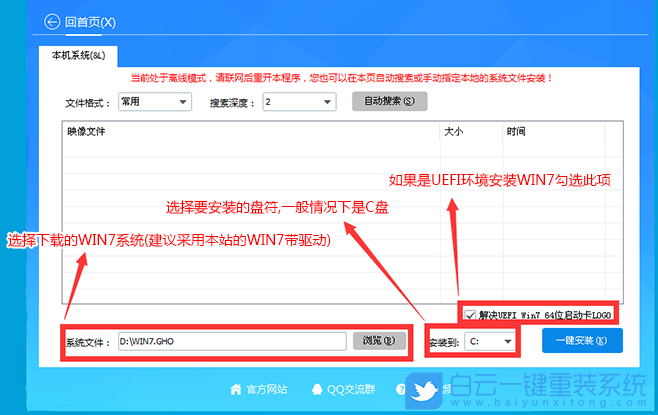Click the QQ bell icon
658x415 pixels.
[x=317, y=389]
